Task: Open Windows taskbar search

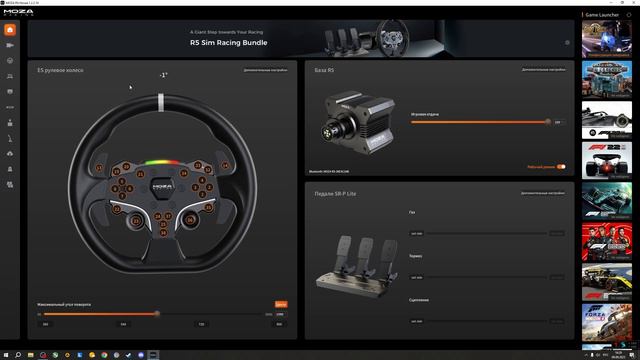Action: (x=18, y=355)
